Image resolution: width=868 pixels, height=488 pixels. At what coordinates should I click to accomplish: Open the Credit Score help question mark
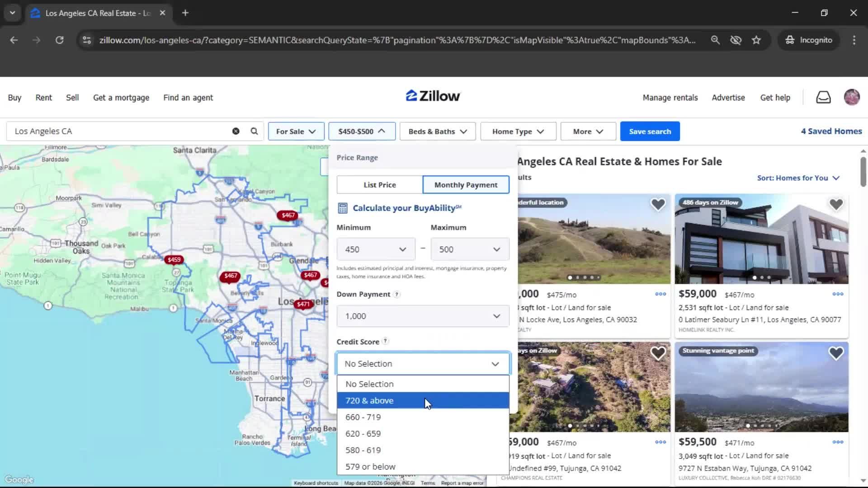tap(385, 341)
